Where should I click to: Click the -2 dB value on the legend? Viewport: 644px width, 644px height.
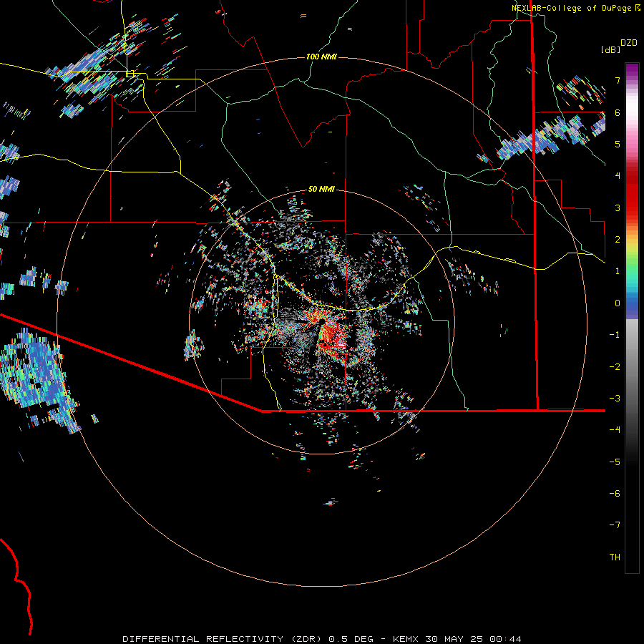(x=615, y=367)
